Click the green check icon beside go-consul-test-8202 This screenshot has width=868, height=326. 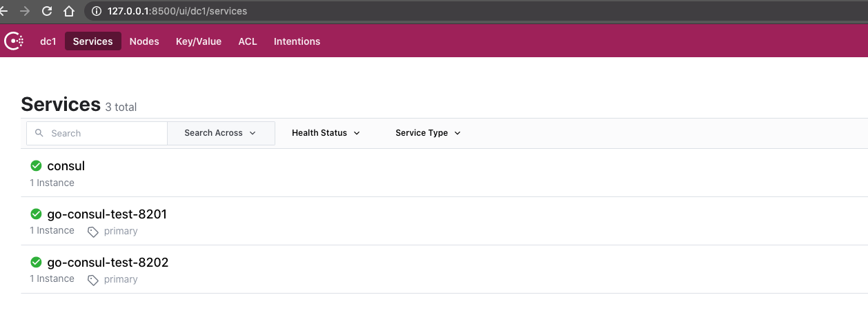pos(37,263)
